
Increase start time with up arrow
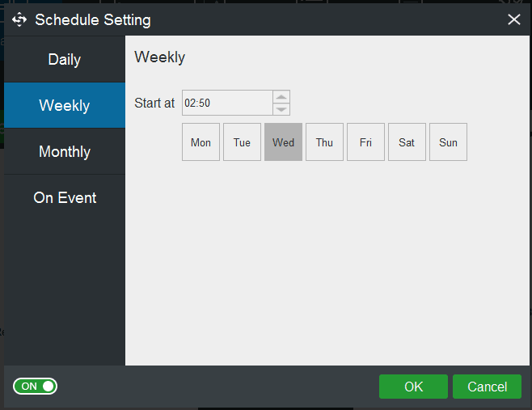281,97
